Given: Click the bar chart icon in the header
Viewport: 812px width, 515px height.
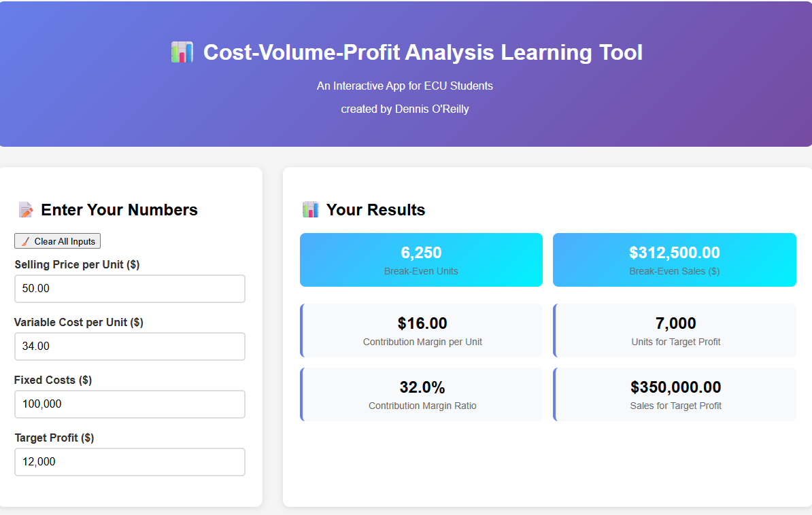Looking at the screenshot, I should coord(182,52).
